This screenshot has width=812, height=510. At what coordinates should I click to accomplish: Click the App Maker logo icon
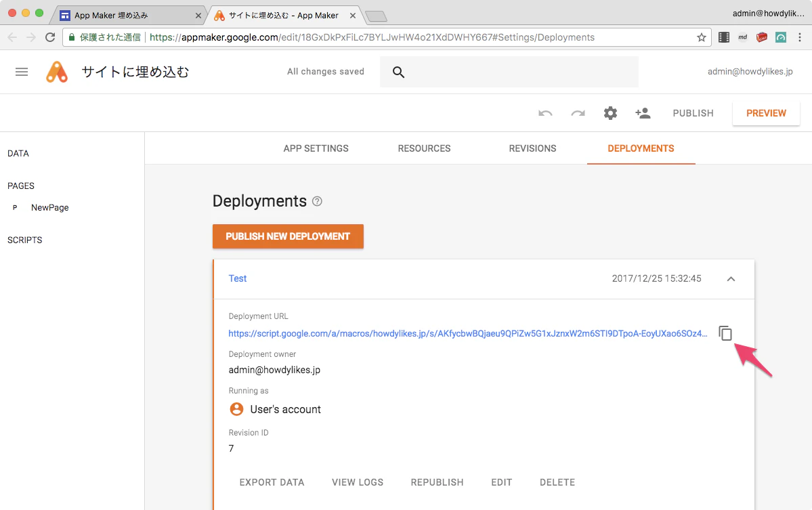coord(57,72)
